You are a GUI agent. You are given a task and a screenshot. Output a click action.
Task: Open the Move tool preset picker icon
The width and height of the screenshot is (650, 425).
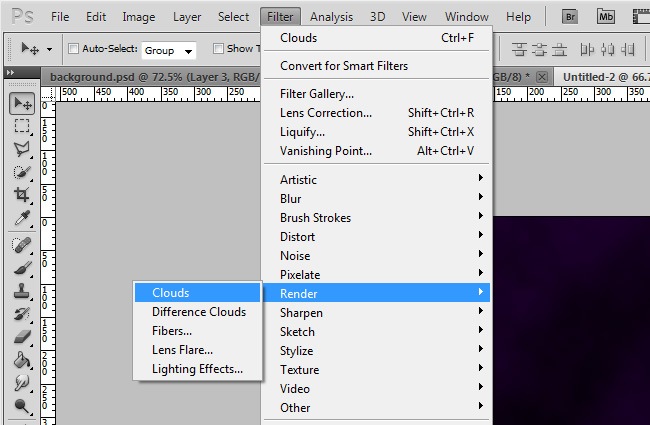(30, 49)
